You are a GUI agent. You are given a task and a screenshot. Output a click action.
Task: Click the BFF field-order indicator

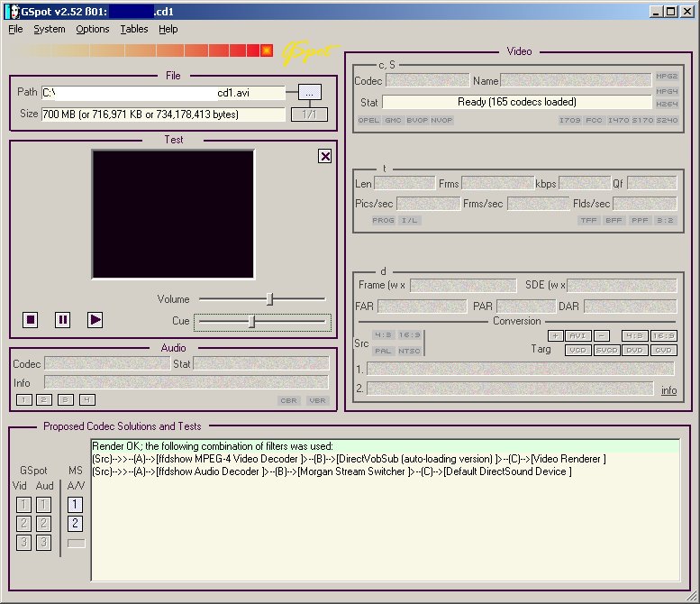pos(614,220)
